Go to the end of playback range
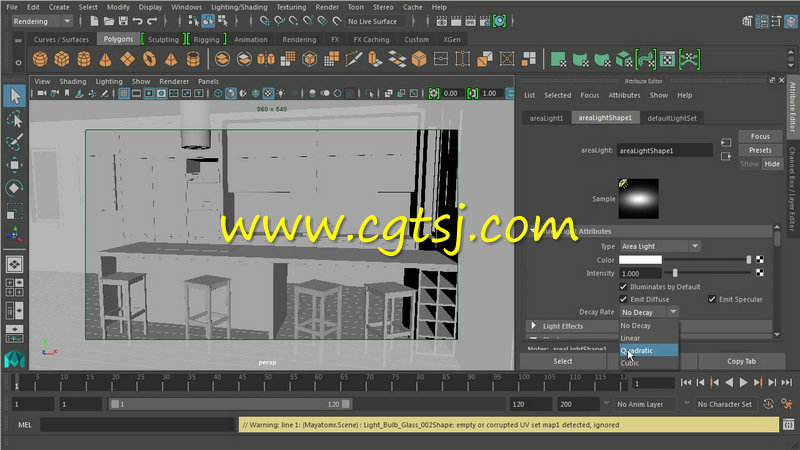This screenshot has height=450, width=800. point(787,382)
